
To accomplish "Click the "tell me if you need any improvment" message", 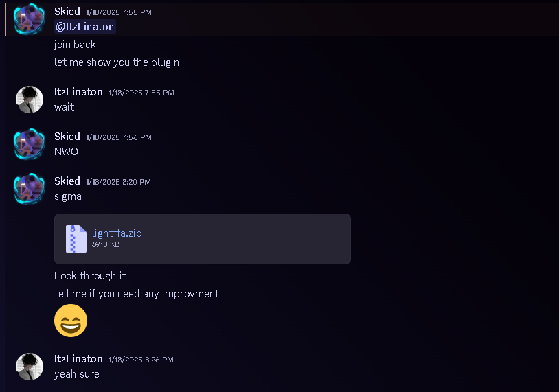I will tap(137, 294).
